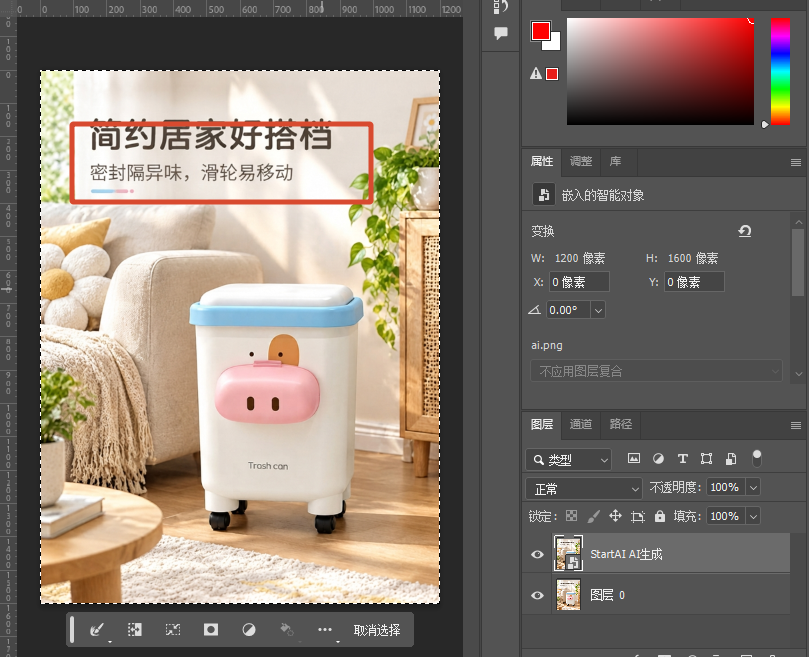Open the 类型 layer filter dropdown
The width and height of the screenshot is (809, 657).
point(569,459)
